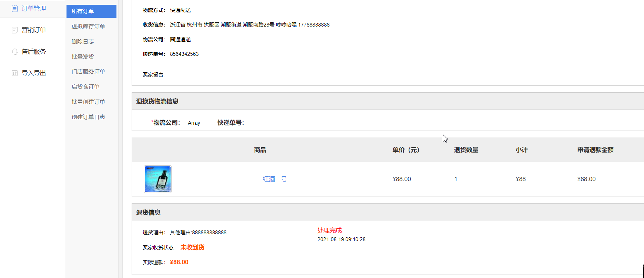Click the 红酒二号 product link
This screenshot has width=644, height=278.
point(275,179)
